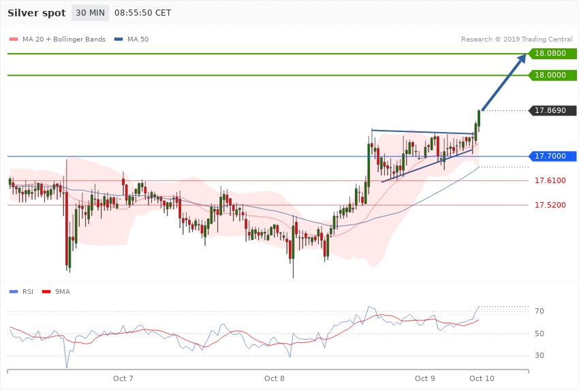Select the 18.0000 green resistance label
The width and height of the screenshot is (579, 392).
tap(552, 75)
